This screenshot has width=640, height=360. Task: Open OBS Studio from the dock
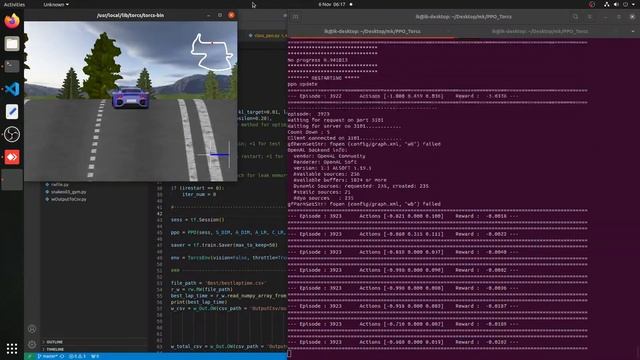[x=12, y=134]
